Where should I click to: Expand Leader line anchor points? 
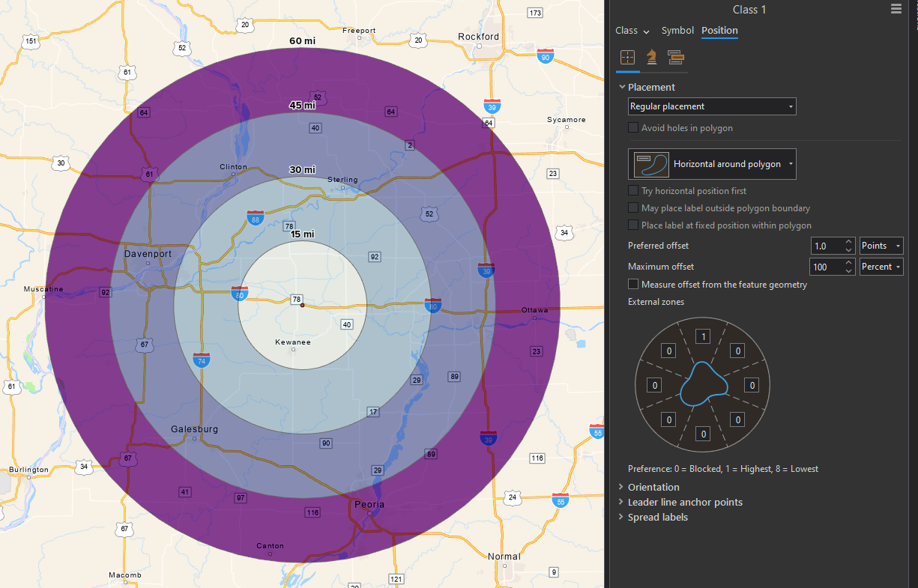coord(621,501)
